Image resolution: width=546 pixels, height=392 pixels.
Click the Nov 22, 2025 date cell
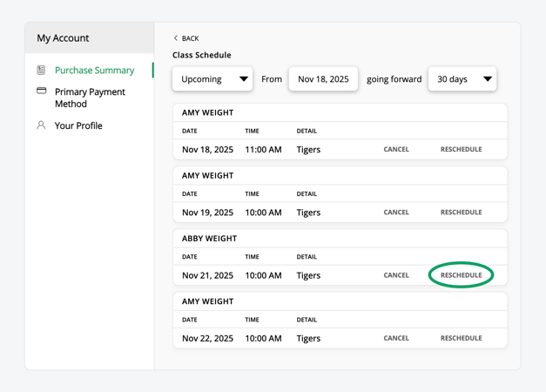207,338
